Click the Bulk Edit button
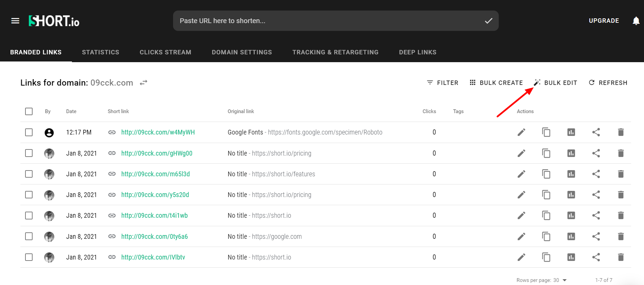This screenshot has height=285, width=644. coord(555,83)
